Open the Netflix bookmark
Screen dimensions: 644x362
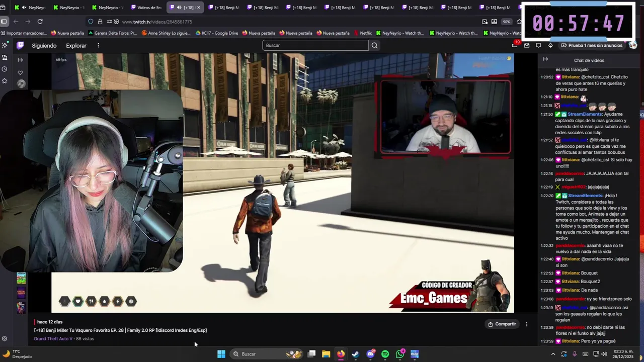[x=363, y=33]
